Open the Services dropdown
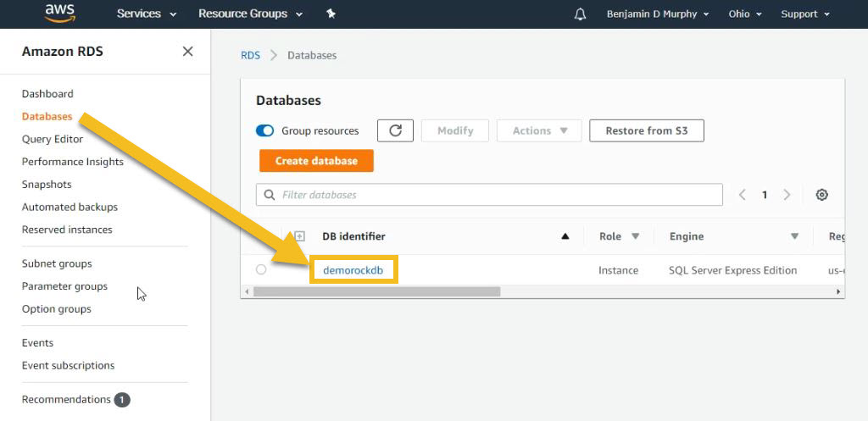The image size is (868, 421). [x=146, y=14]
